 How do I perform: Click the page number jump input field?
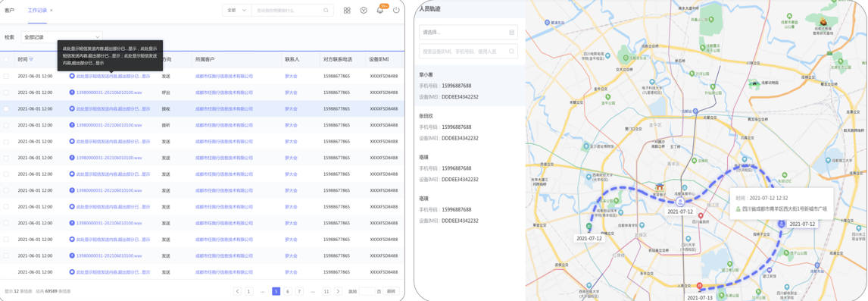[367, 291]
